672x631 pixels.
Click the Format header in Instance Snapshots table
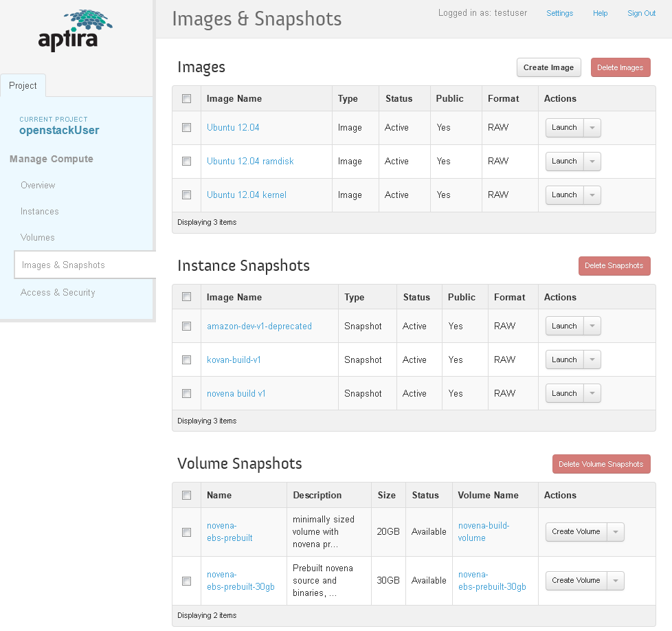point(509,297)
